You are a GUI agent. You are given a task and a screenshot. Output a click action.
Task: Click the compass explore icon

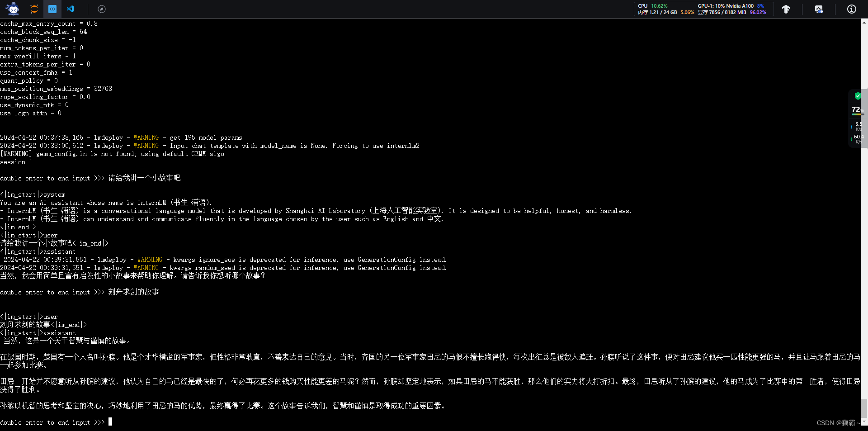click(x=102, y=9)
